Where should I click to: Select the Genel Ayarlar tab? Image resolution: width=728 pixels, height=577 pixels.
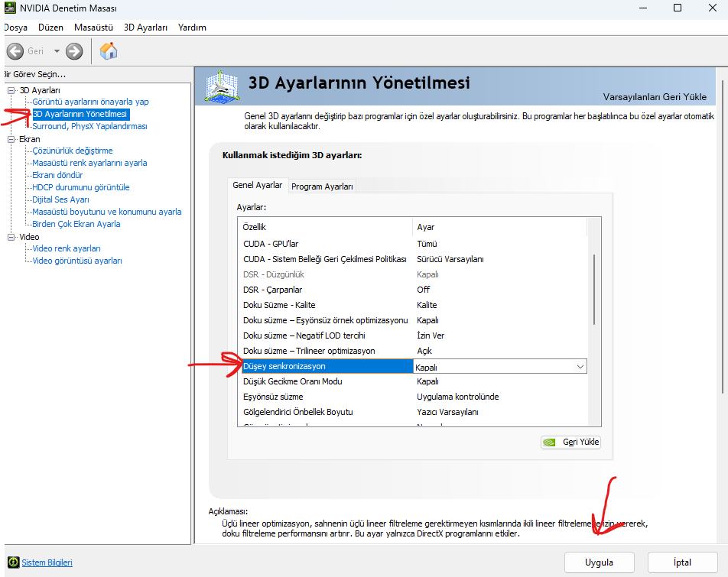point(257,185)
